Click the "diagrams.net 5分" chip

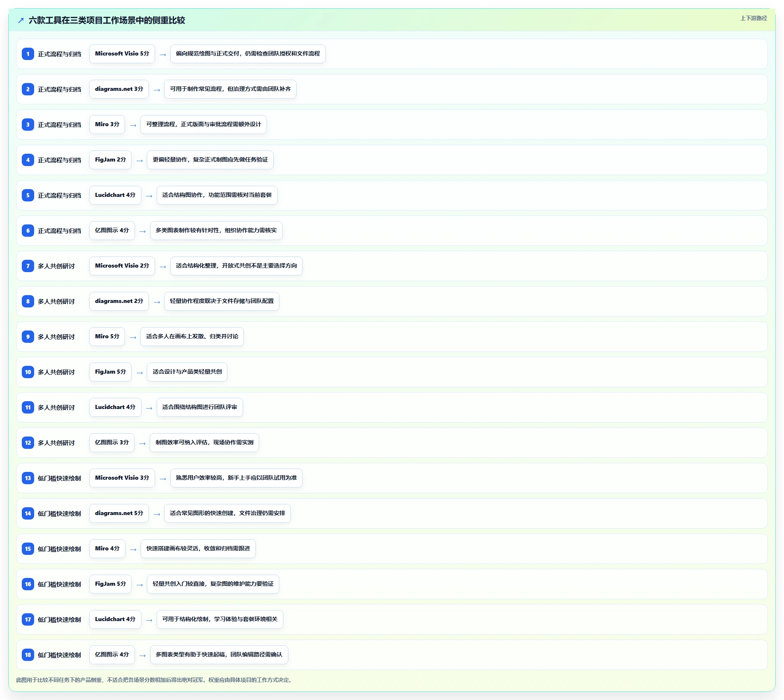[x=119, y=513]
